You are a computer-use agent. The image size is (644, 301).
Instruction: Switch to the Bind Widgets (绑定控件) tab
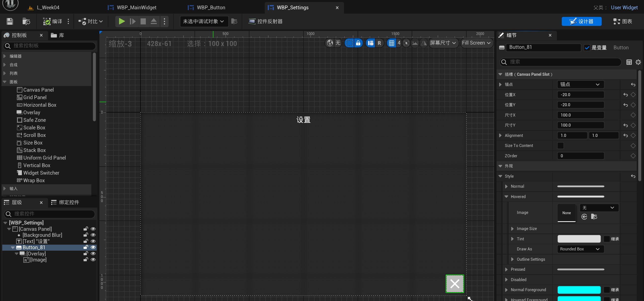pyautogui.click(x=65, y=202)
